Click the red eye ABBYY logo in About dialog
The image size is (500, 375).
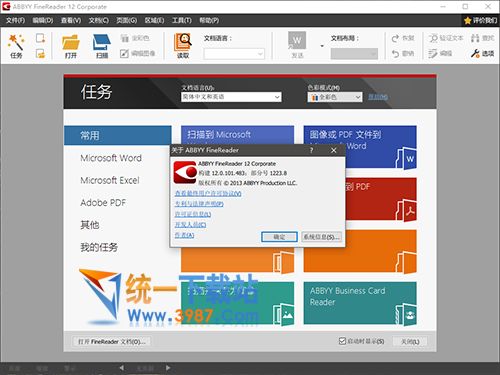pos(185,173)
